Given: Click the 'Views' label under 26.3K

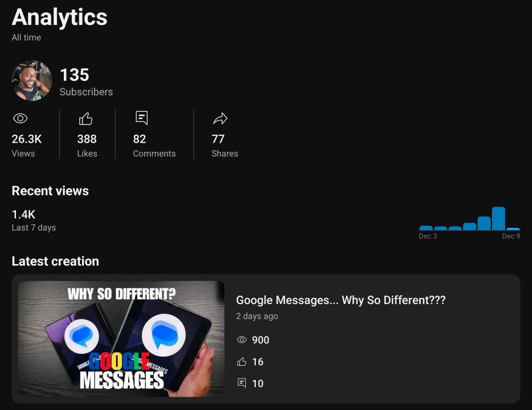Looking at the screenshot, I should point(23,153).
